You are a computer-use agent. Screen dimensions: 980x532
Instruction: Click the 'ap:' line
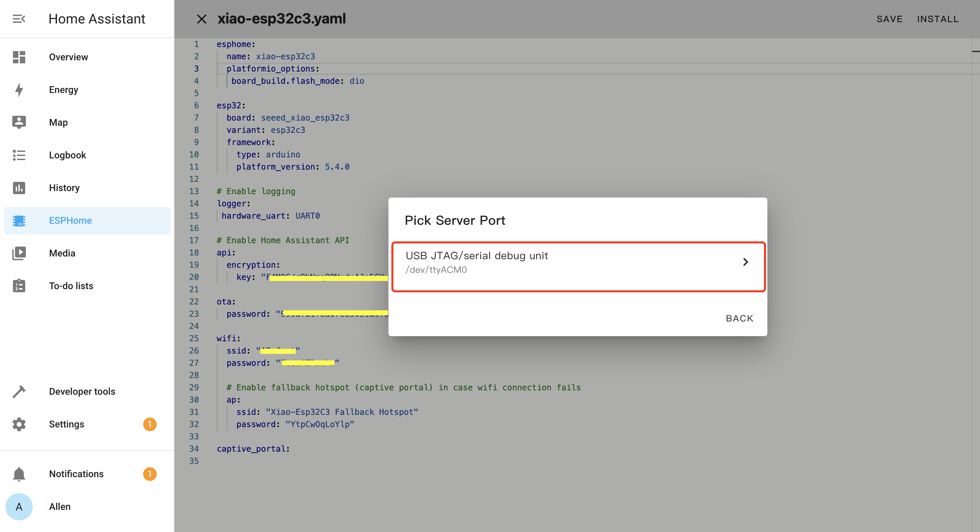click(x=233, y=400)
